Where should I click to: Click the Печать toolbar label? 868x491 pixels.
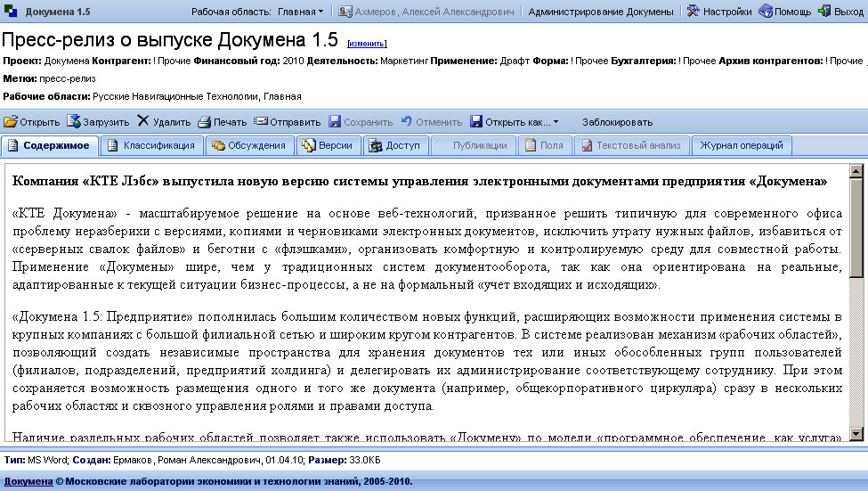230,122
